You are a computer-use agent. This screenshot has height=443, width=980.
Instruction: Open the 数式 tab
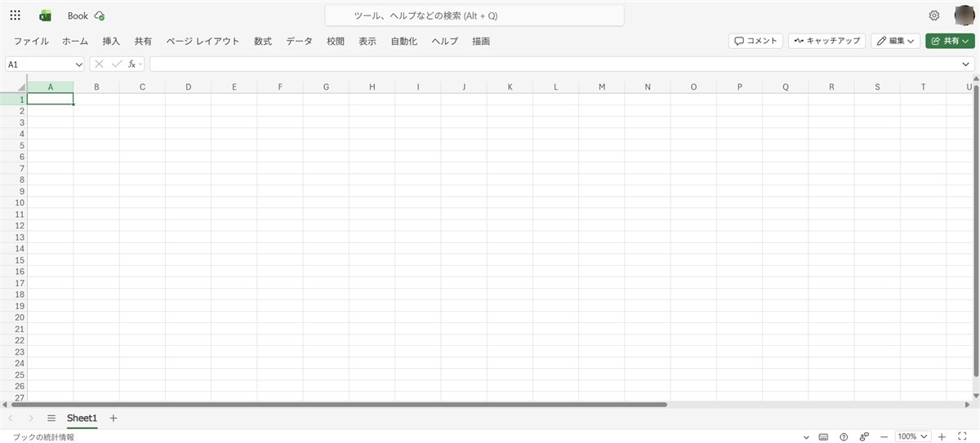click(263, 41)
